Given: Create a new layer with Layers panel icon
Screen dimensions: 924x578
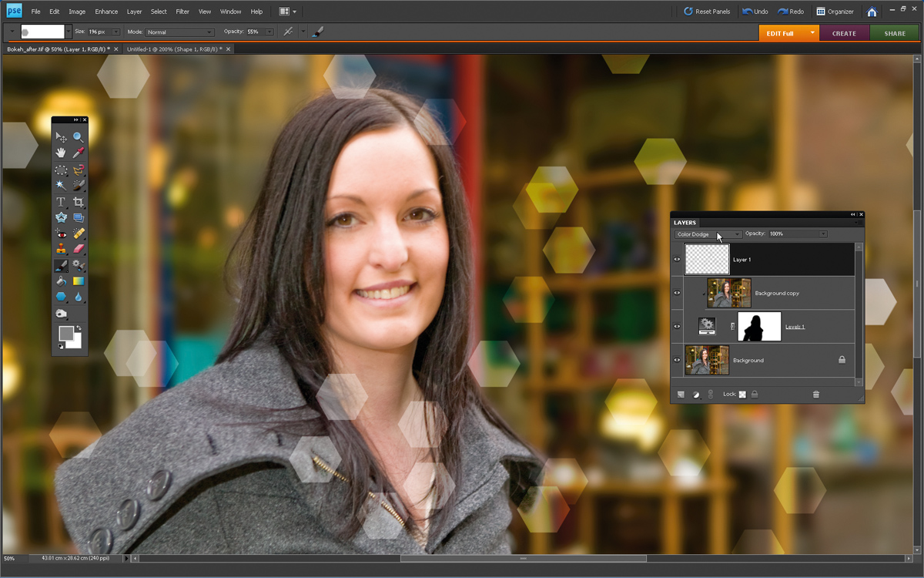Looking at the screenshot, I should point(681,395).
